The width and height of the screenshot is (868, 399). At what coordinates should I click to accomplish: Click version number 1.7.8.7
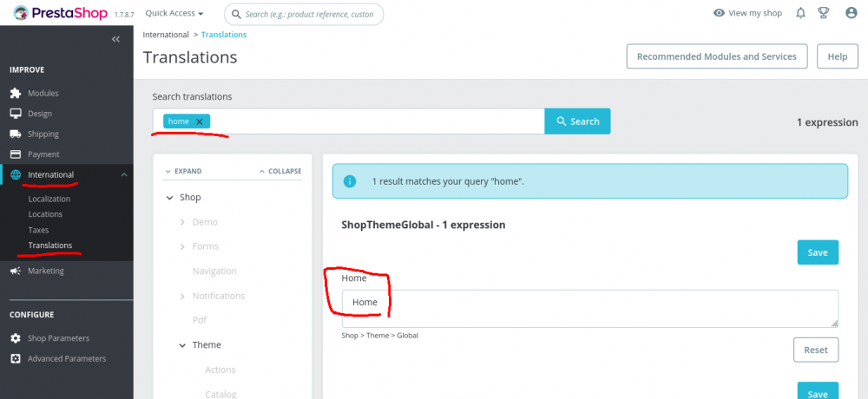[125, 15]
